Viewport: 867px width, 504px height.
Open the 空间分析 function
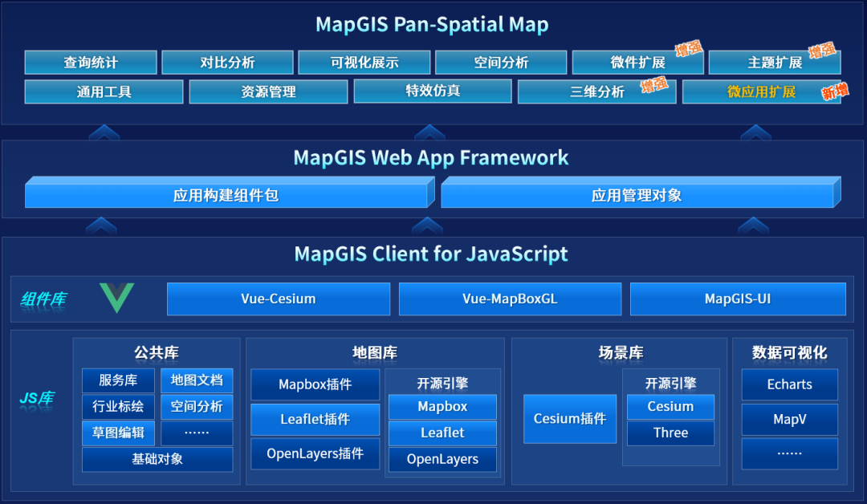point(499,62)
